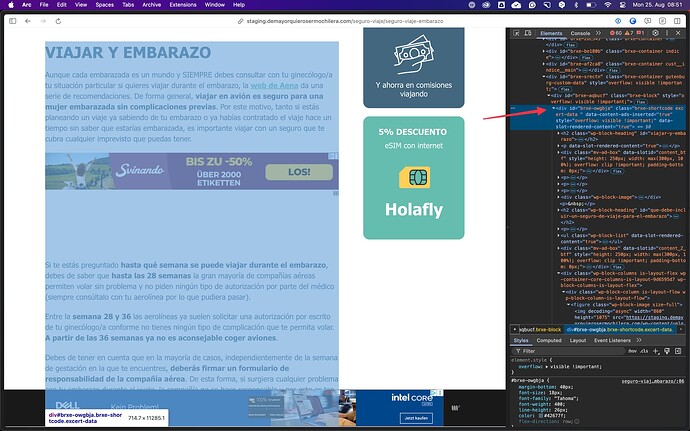Go forward with the right arrow button

[x=43, y=21]
